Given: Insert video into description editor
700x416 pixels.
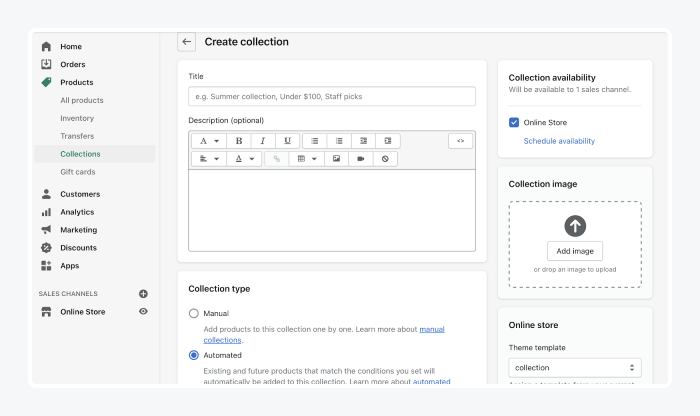Looking at the screenshot, I should [360, 159].
